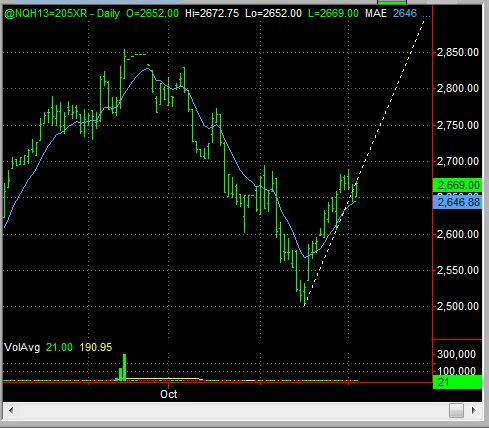Click the Oct date label on time axis
489x428 pixels.
169,394
